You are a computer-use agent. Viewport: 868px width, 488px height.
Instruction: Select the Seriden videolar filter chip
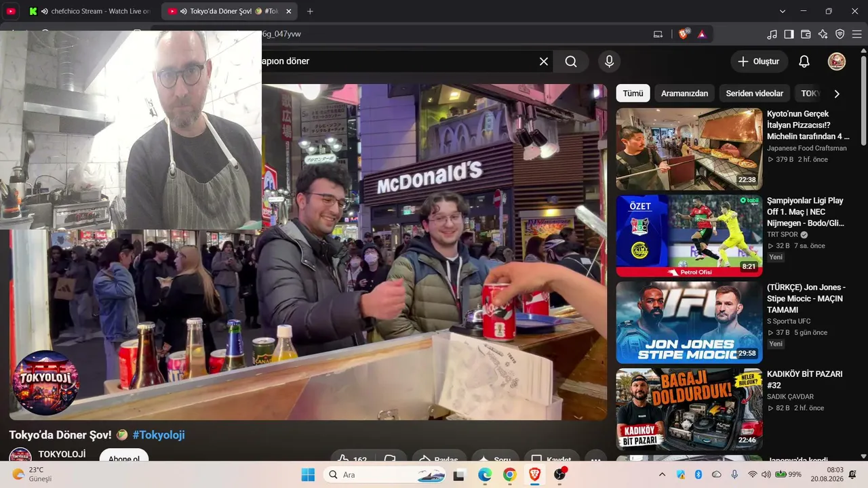pyautogui.click(x=755, y=94)
